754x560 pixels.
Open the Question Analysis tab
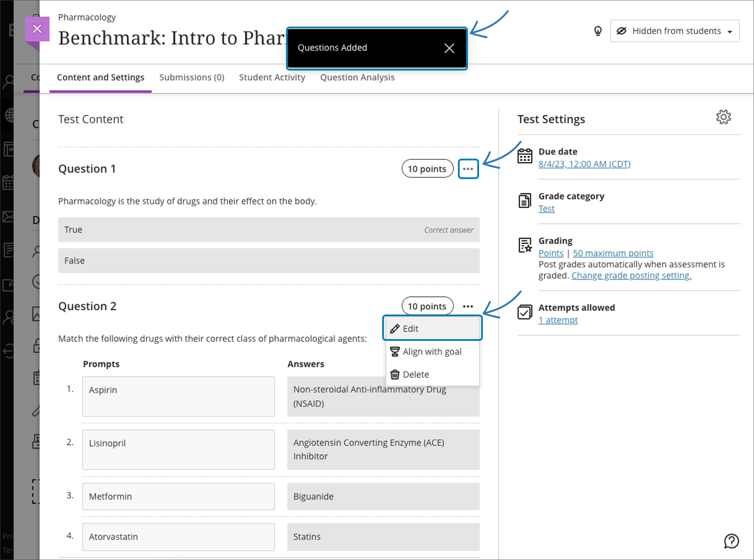click(x=357, y=77)
